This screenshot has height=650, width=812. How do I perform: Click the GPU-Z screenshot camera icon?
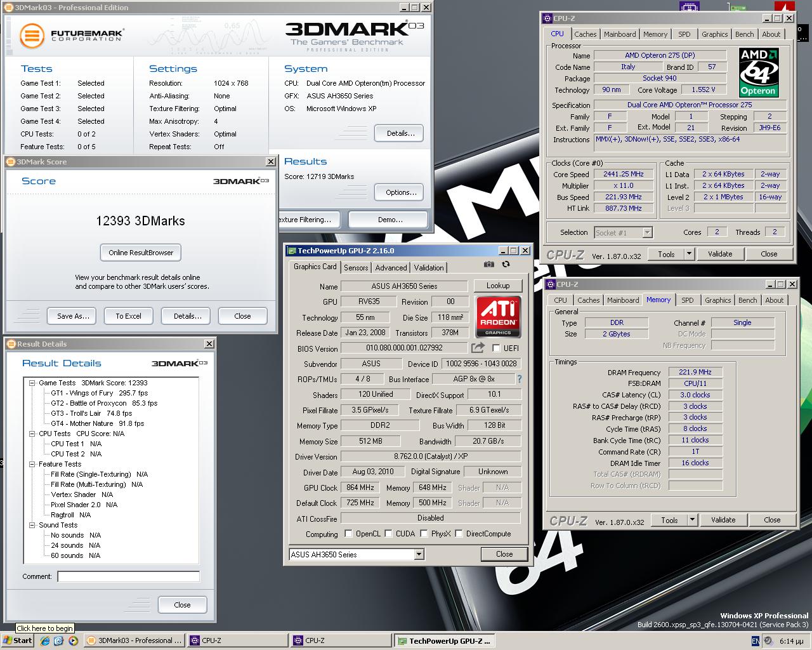pos(488,264)
